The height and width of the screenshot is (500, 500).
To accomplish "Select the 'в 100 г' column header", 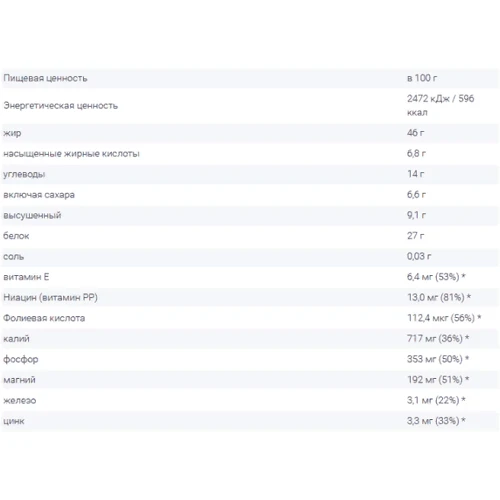I will [x=422, y=78].
